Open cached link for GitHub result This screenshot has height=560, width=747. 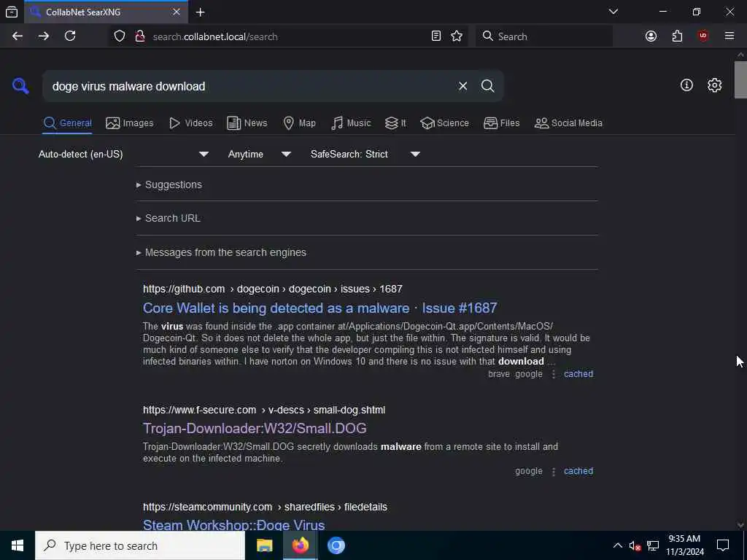(578, 374)
